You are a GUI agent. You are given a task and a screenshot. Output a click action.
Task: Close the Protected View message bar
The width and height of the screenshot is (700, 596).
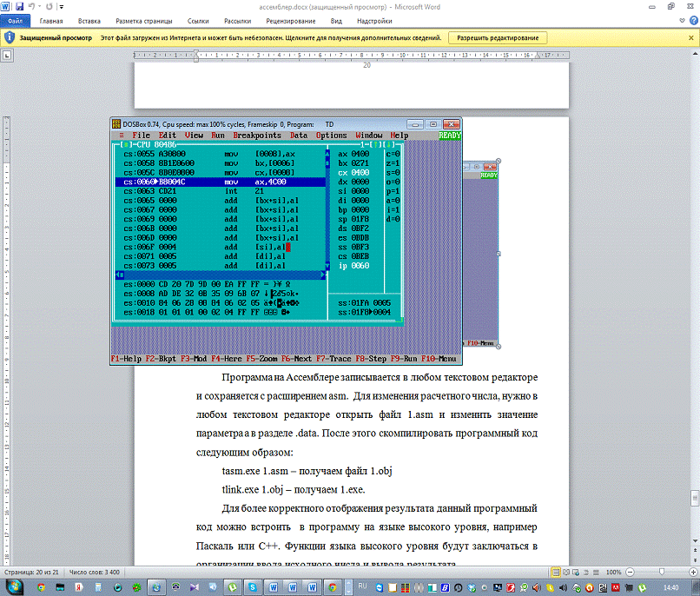tap(691, 38)
